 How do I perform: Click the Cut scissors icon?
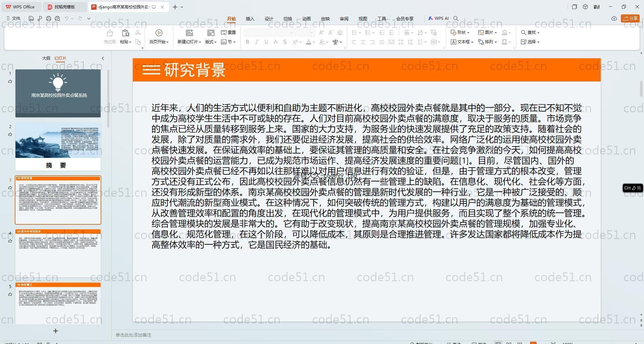click(138, 33)
